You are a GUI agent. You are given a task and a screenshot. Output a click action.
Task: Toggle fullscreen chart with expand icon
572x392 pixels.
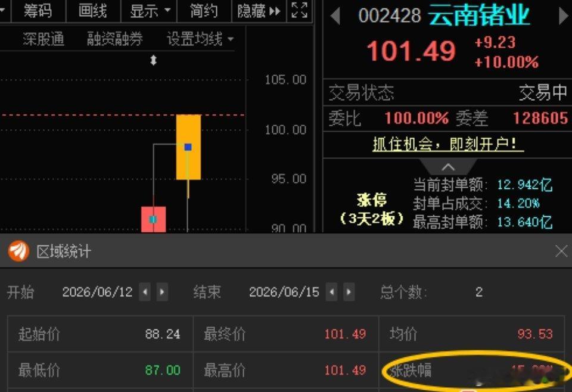click(300, 10)
